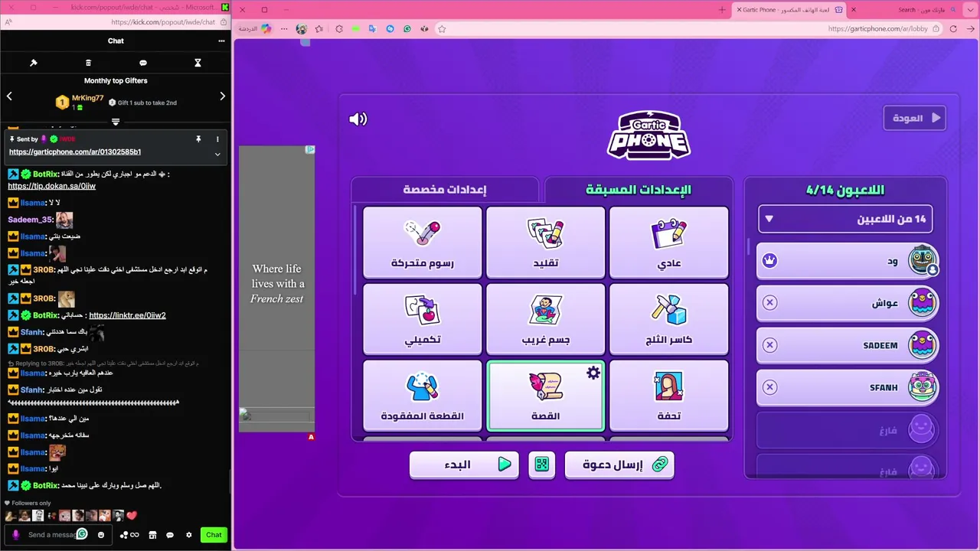Select the تقليد game mode card
The width and height of the screenshot is (980, 551).
click(546, 243)
